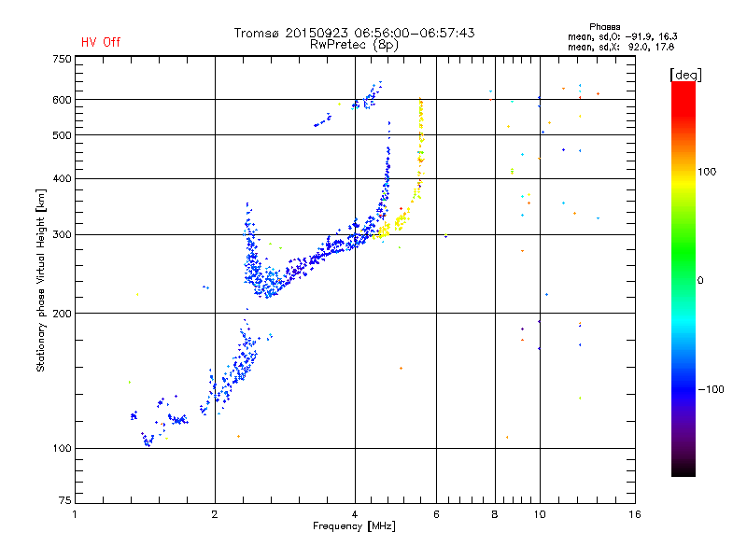The width and height of the screenshot is (747, 560).
Task: Click the y-axis label "600"
Action: pyautogui.click(x=62, y=100)
